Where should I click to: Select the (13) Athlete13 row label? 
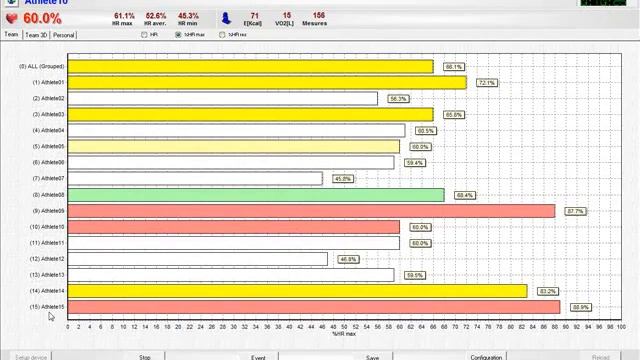click(x=47, y=275)
